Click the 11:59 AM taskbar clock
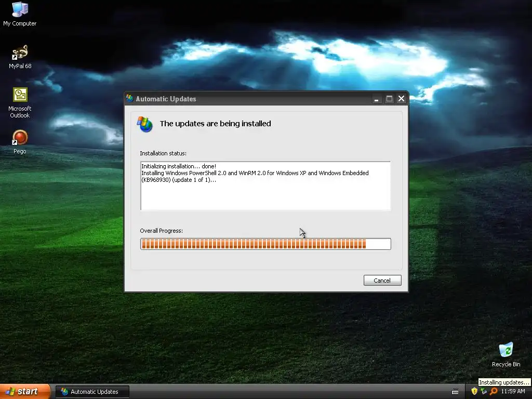Screen dimensions: 532x399 (513, 391)
